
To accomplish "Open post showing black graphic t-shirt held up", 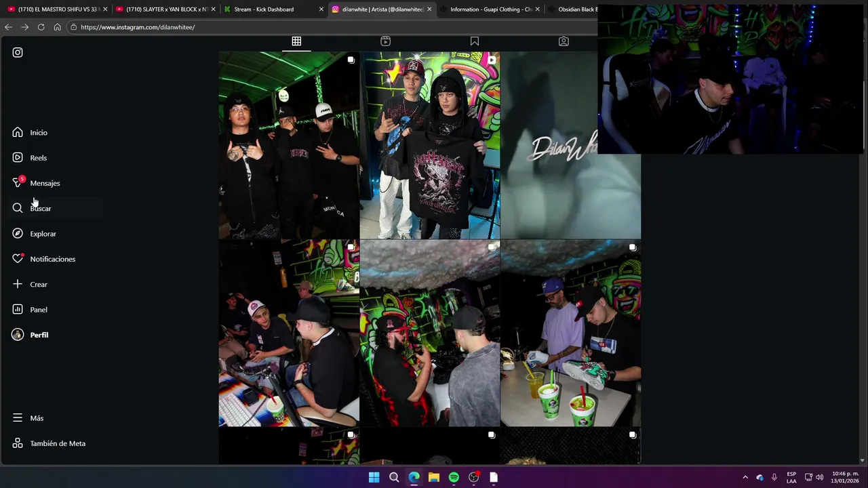I will point(430,145).
